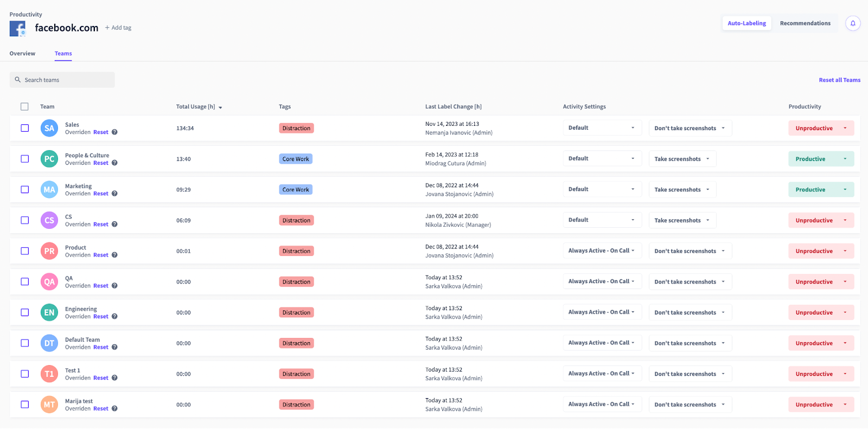Open Unproductive dropdown for Sales team
The height and width of the screenshot is (429, 868).
click(821, 129)
